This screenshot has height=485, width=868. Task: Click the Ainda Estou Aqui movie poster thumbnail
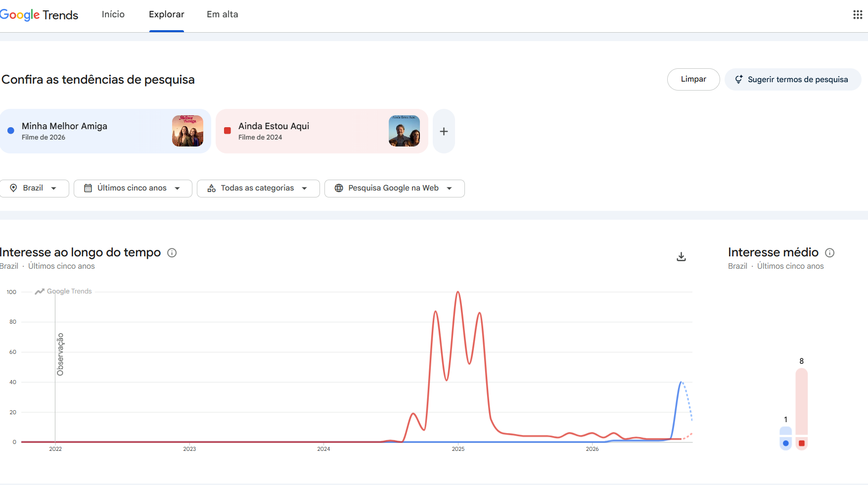coord(404,131)
